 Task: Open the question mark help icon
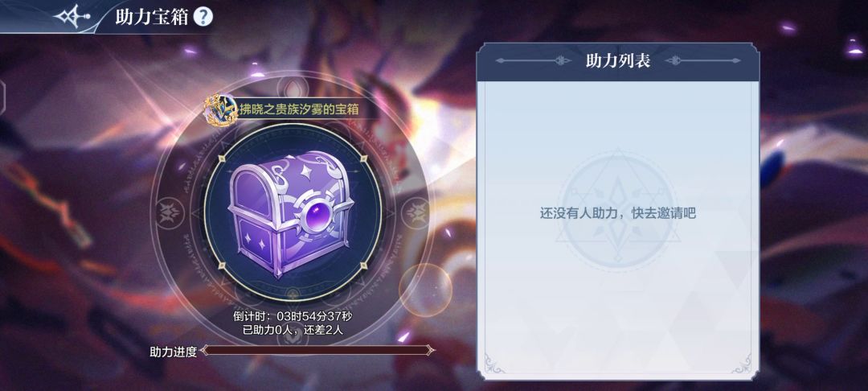[203, 17]
